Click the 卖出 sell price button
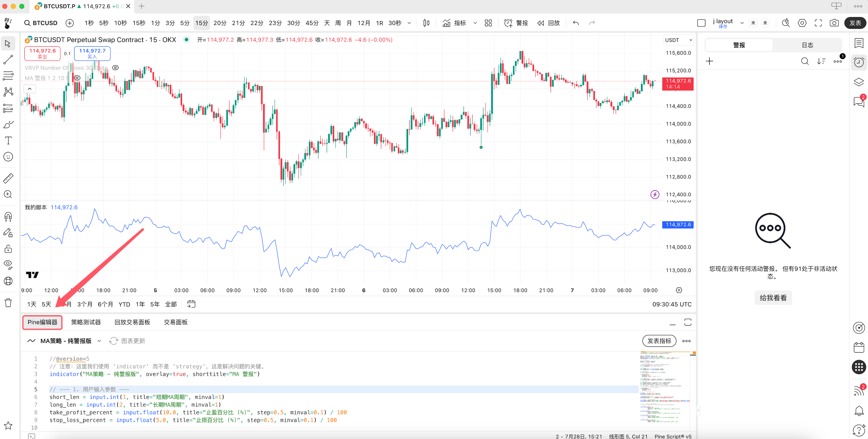Viewport: 868px width, 439px height. pos(42,54)
